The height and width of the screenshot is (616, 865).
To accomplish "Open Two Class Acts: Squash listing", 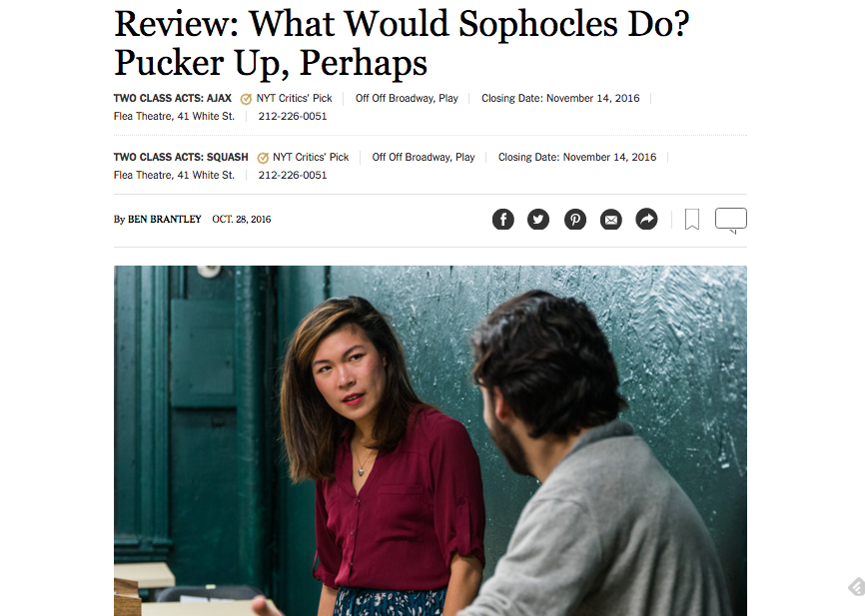I will [x=181, y=157].
